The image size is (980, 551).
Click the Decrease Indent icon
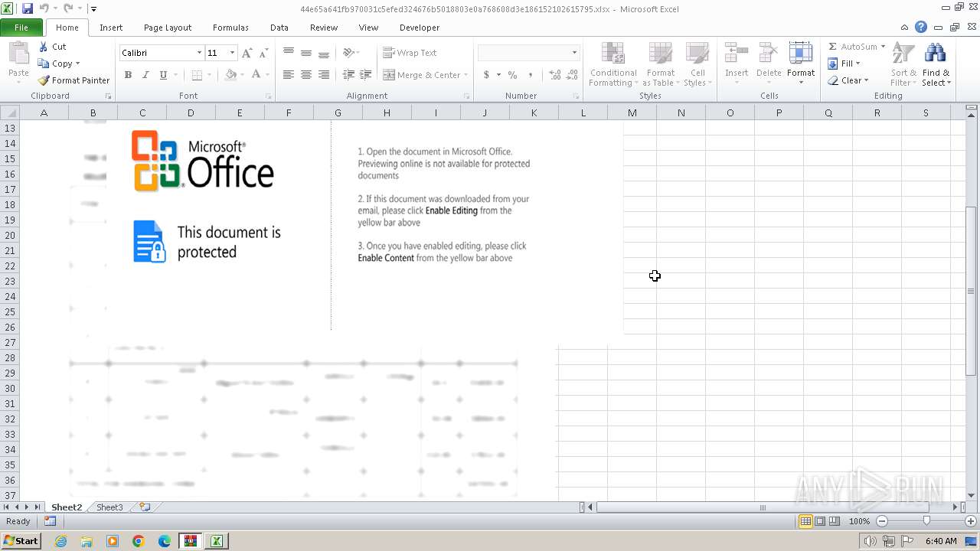[x=348, y=75]
